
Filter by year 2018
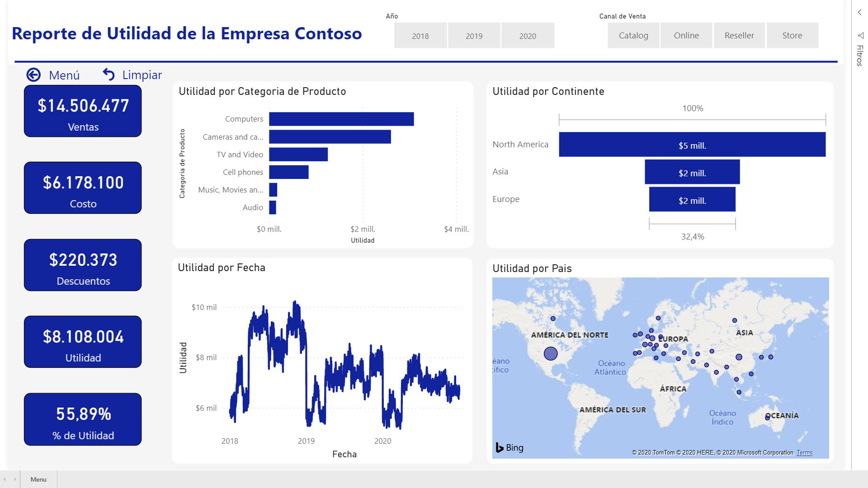(420, 36)
